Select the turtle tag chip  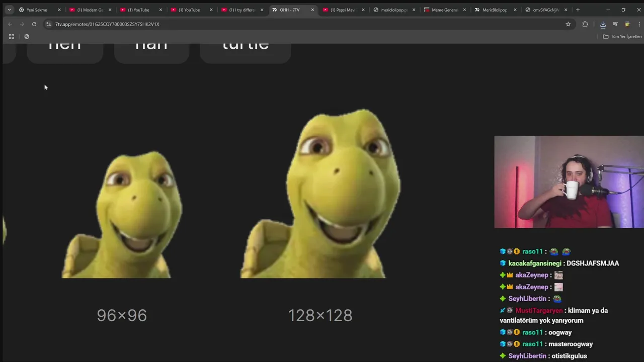coord(246,53)
